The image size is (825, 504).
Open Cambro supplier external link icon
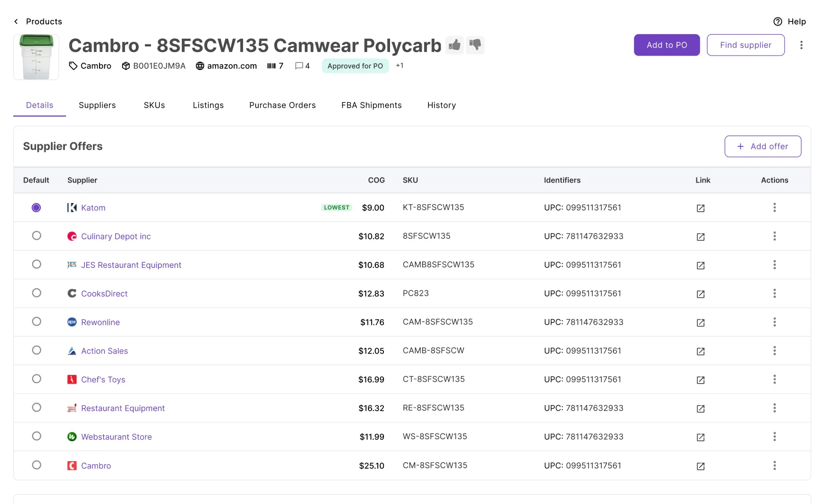700,466
